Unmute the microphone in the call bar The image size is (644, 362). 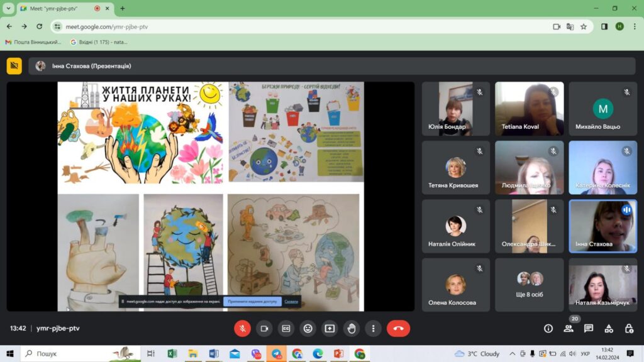point(242,328)
